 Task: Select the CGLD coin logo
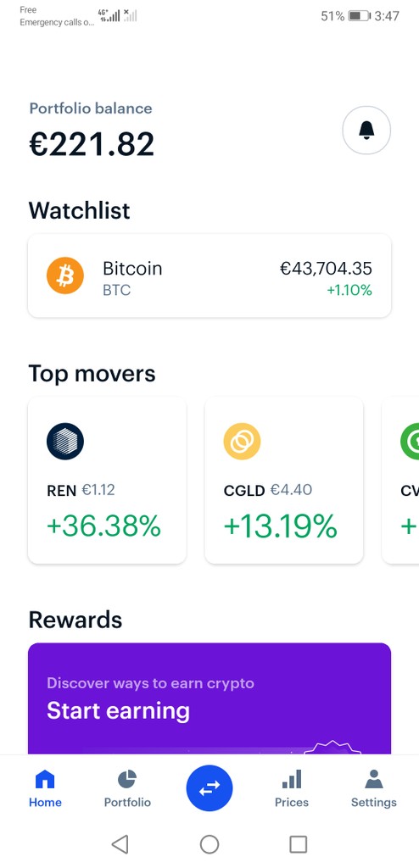pos(242,441)
